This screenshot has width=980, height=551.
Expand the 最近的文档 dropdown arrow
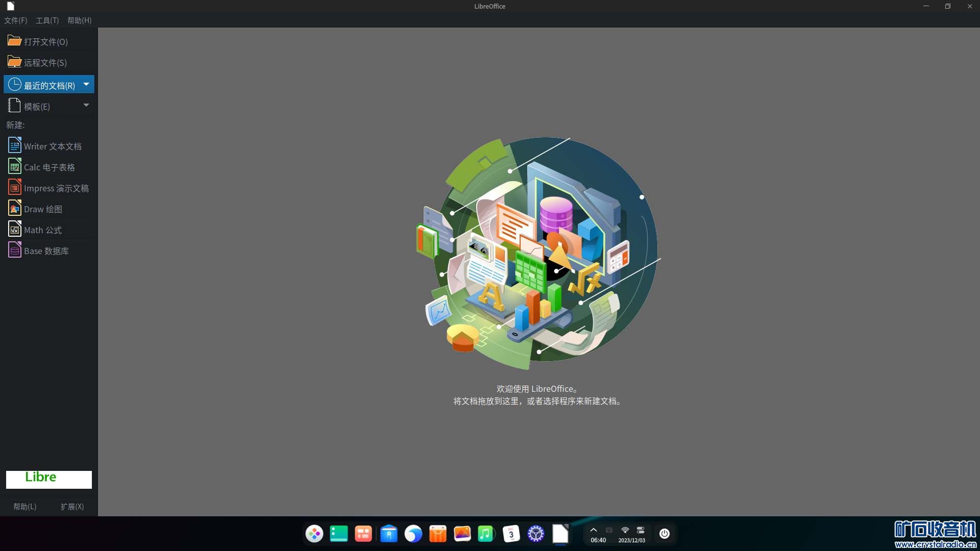(86, 84)
